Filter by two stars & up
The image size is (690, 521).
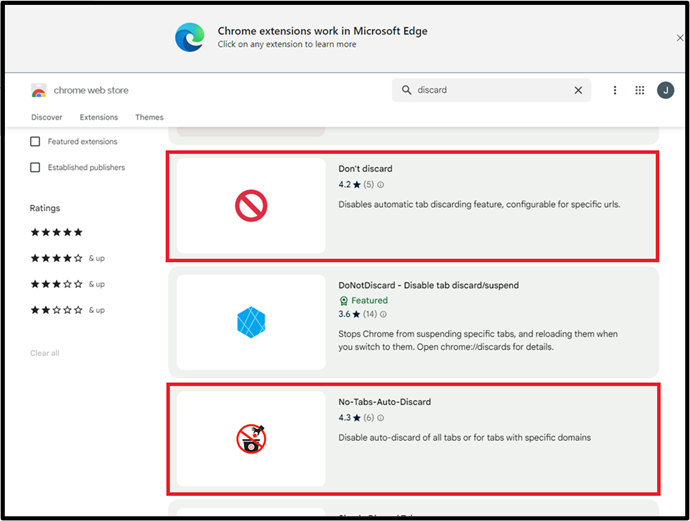coord(67,310)
